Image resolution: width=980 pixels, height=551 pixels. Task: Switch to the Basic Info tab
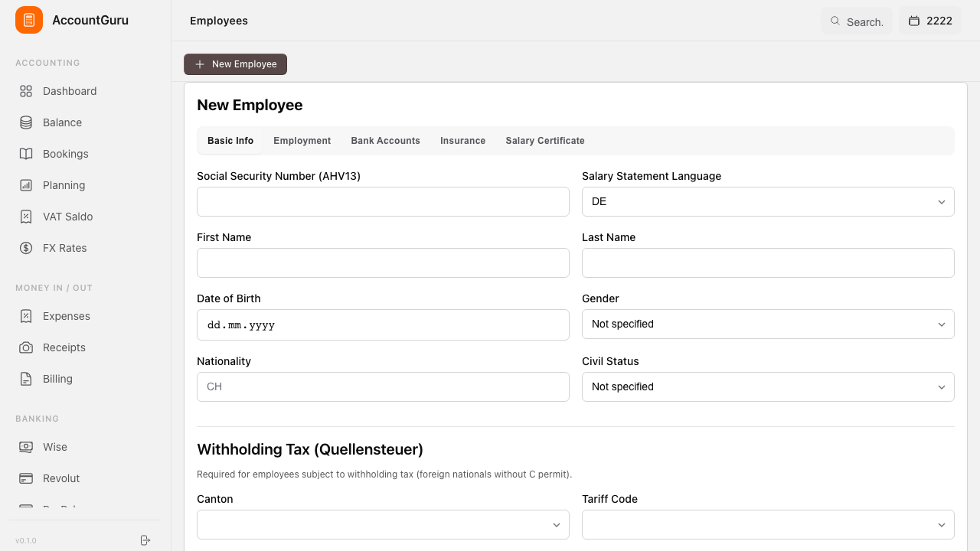tap(230, 141)
